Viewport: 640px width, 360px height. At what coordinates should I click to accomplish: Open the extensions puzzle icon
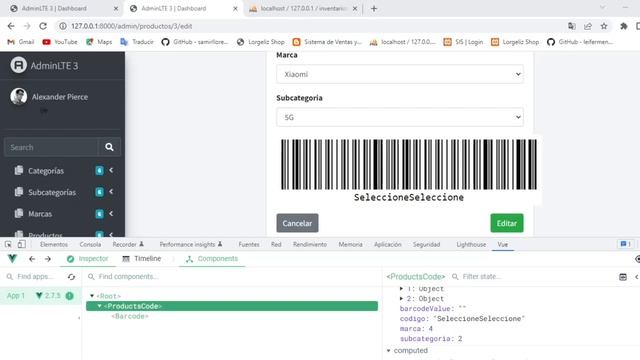tap(624, 26)
